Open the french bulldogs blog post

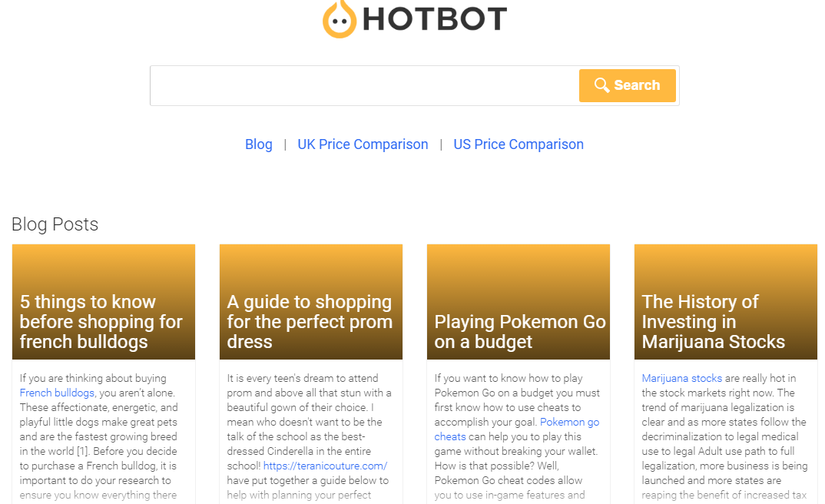[99, 322]
